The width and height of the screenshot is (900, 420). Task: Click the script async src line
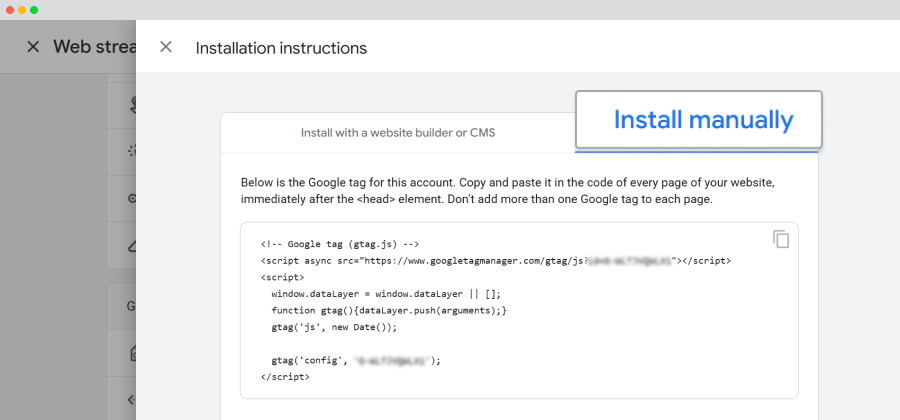point(495,260)
